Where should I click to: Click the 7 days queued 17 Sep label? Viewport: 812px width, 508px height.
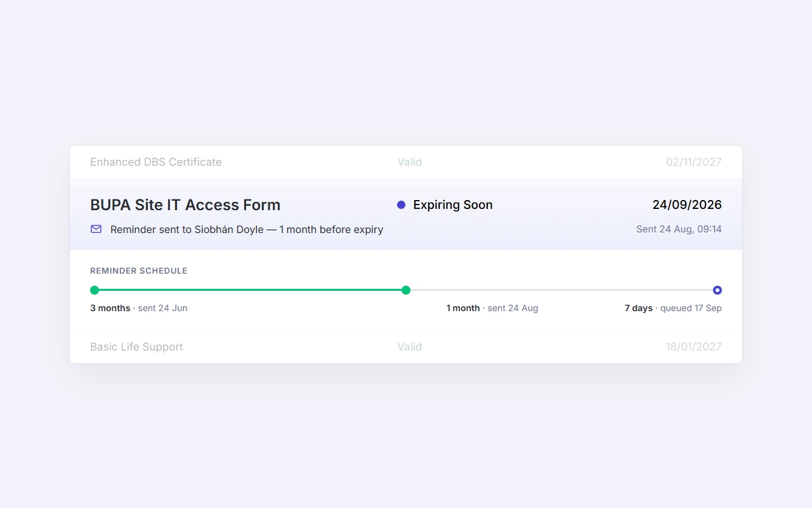[x=673, y=308]
